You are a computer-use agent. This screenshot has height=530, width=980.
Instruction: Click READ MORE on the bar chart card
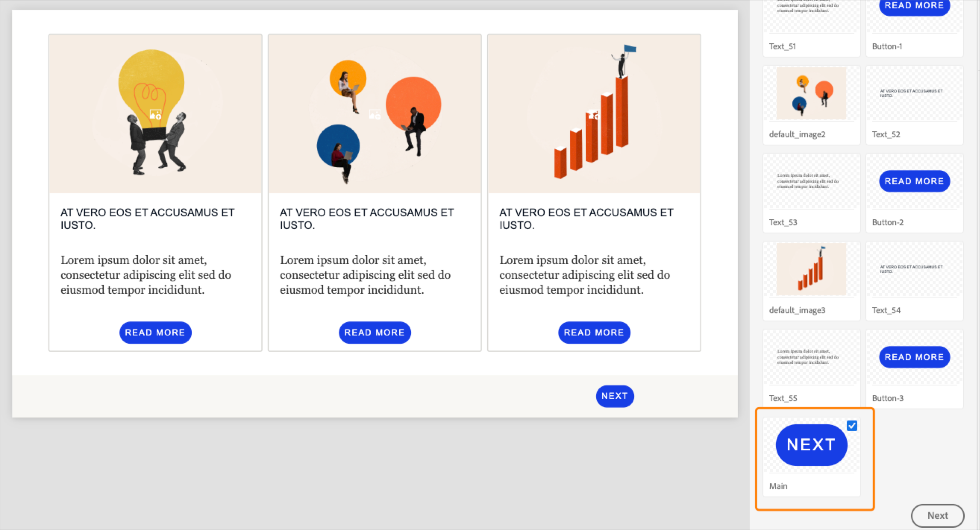(594, 332)
